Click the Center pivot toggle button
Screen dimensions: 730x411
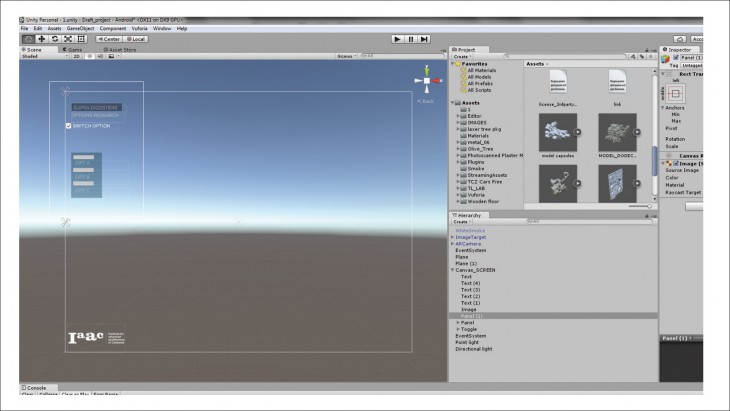point(109,38)
